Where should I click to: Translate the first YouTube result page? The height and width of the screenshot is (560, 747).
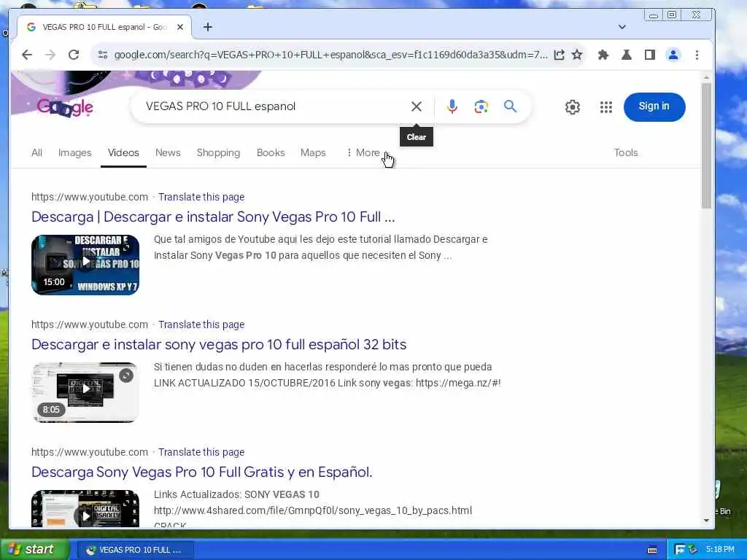[x=201, y=197]
